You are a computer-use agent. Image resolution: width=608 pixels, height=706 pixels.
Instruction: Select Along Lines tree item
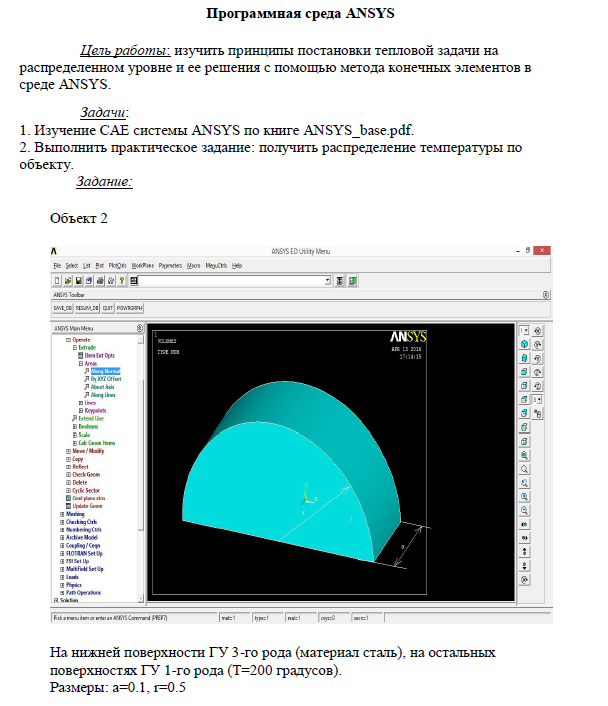pos(103,395)
